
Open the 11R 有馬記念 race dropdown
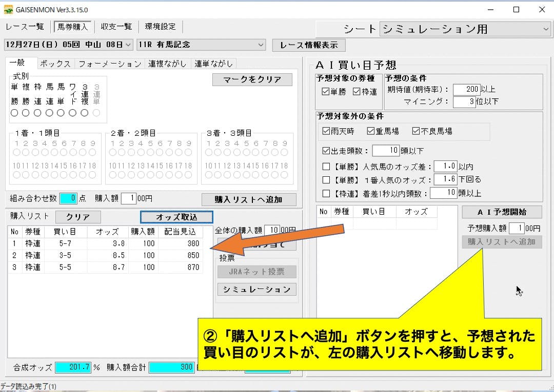(x=201, y=45)
